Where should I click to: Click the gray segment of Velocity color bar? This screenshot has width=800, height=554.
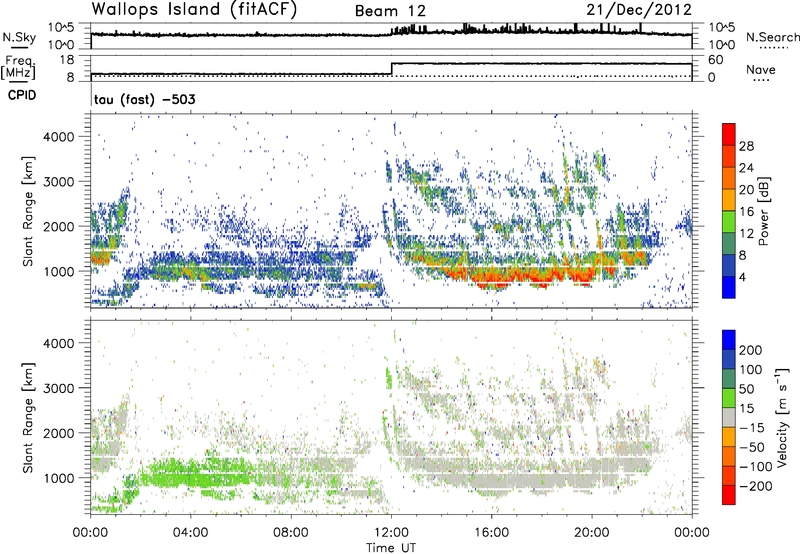(x=729, y=418)
